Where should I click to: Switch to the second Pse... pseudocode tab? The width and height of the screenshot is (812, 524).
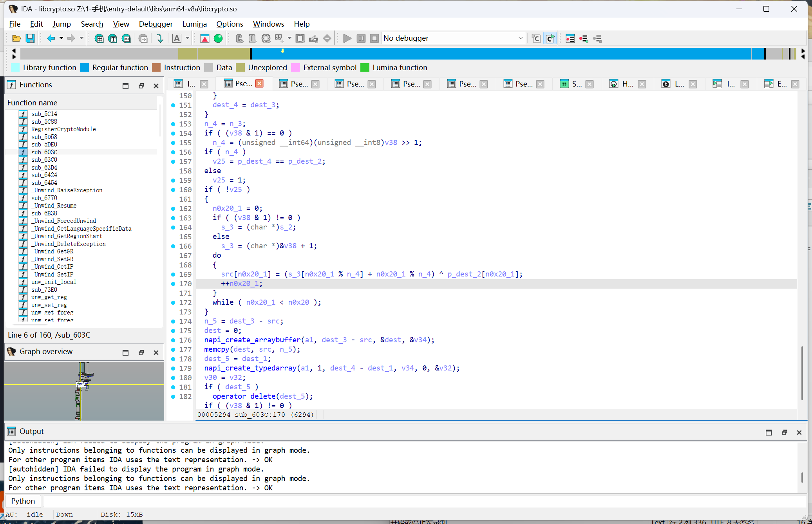click(299, 84)
